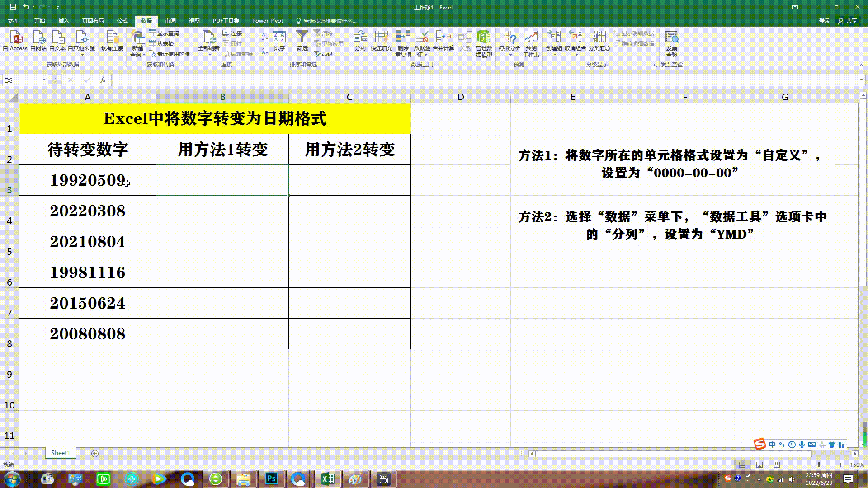Image resolution: width=868 pixels, height=488 pixels.
Task: Click Sort A to Z ascending icon
Action: (265, 36)
